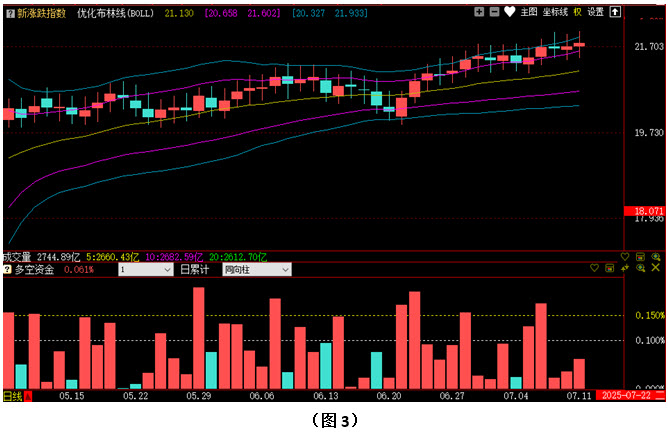This screenshot has width=668, height=444.
Task: Click the 07.11 date marker
Action: [579, 396]
